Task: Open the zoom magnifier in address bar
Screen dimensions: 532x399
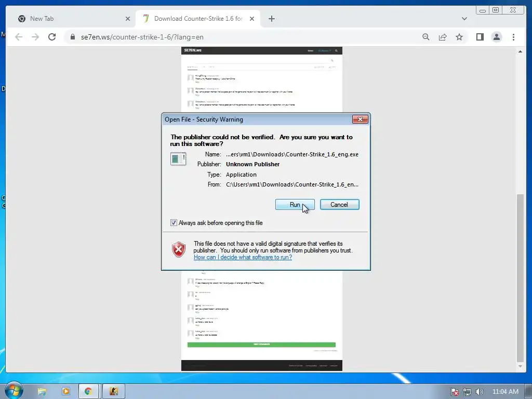Action: [x=426, y=37]
